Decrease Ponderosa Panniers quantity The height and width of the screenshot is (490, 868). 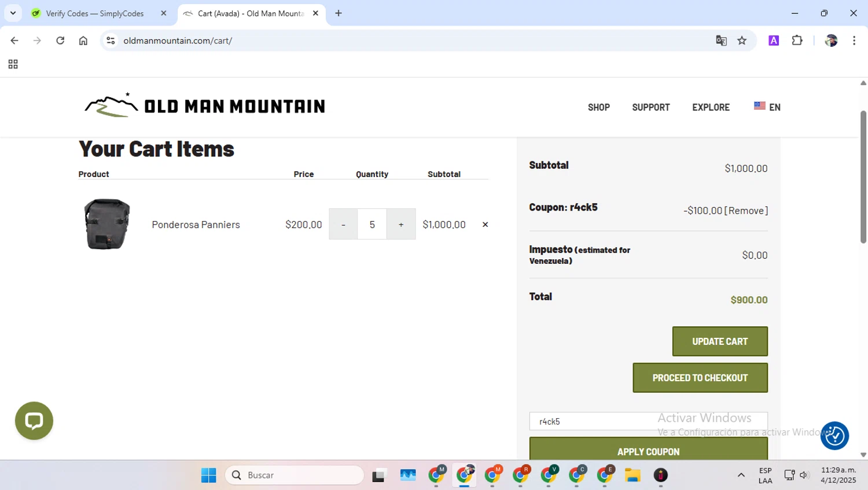343,224
